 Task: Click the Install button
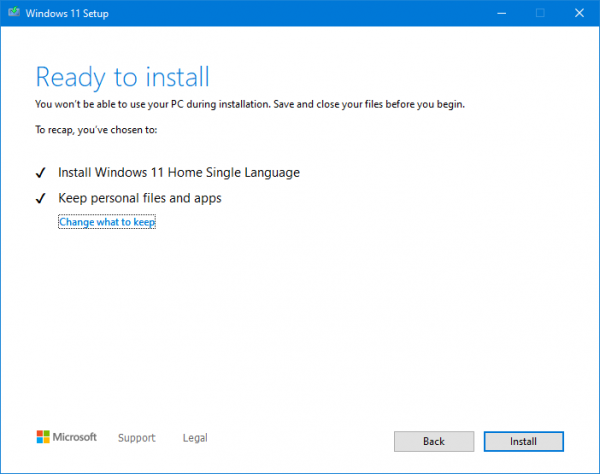pos(523,441)
